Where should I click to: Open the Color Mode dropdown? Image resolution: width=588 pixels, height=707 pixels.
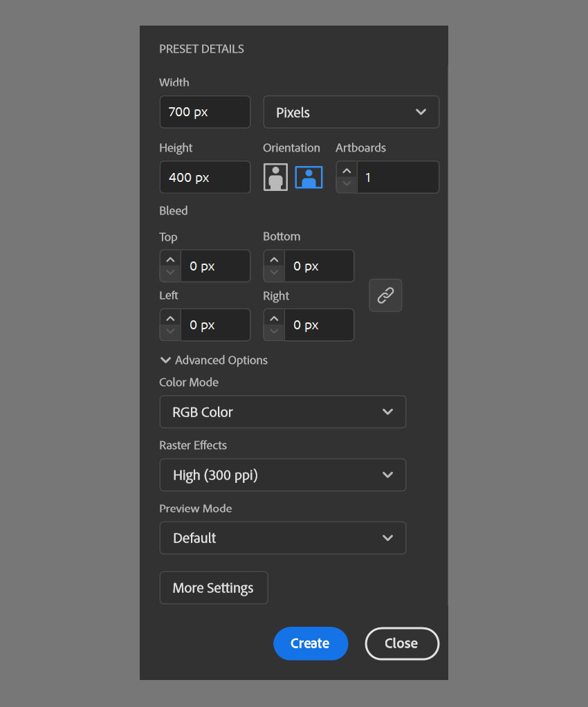pyautogui.click(x=282, y=412)
